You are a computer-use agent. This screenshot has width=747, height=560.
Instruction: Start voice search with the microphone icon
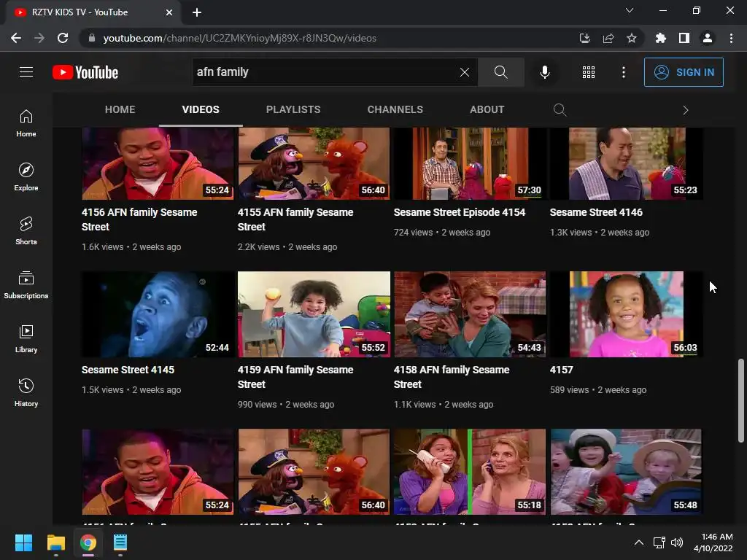[x=544, y=72]
